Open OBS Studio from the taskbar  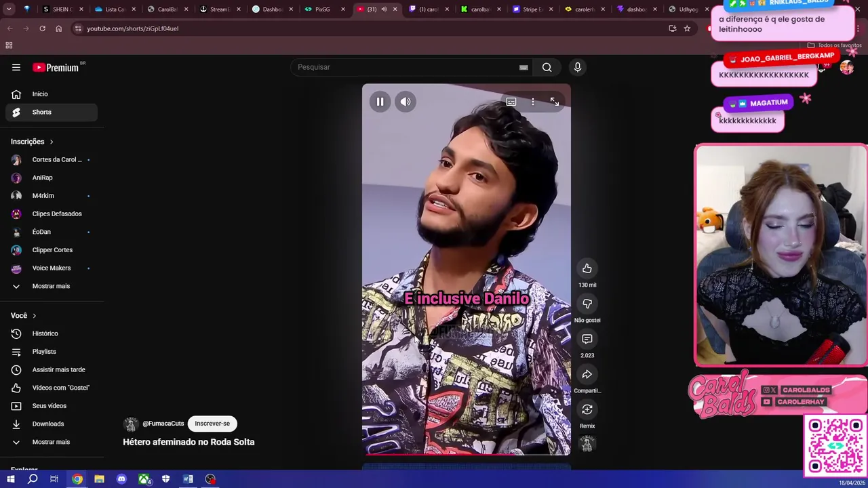(210, 479)
